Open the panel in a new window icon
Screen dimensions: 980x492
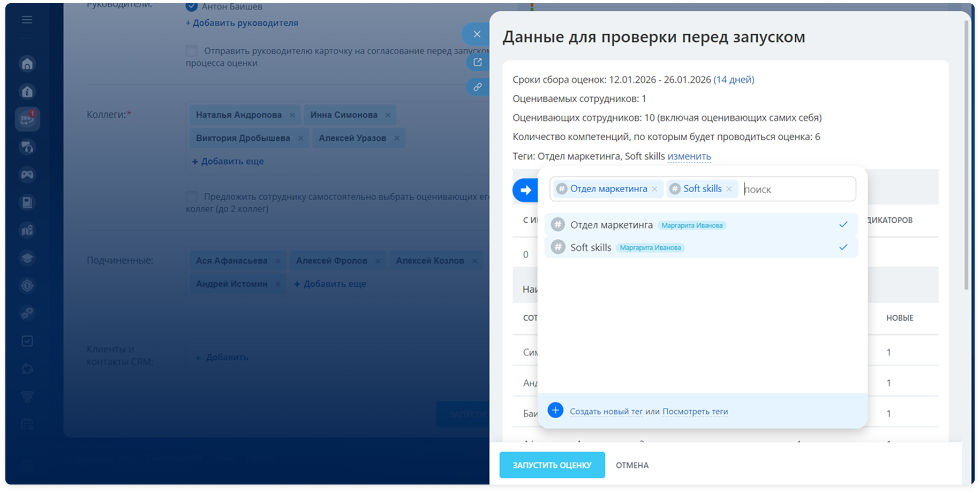pyautogui.click(x=477, y=62)
